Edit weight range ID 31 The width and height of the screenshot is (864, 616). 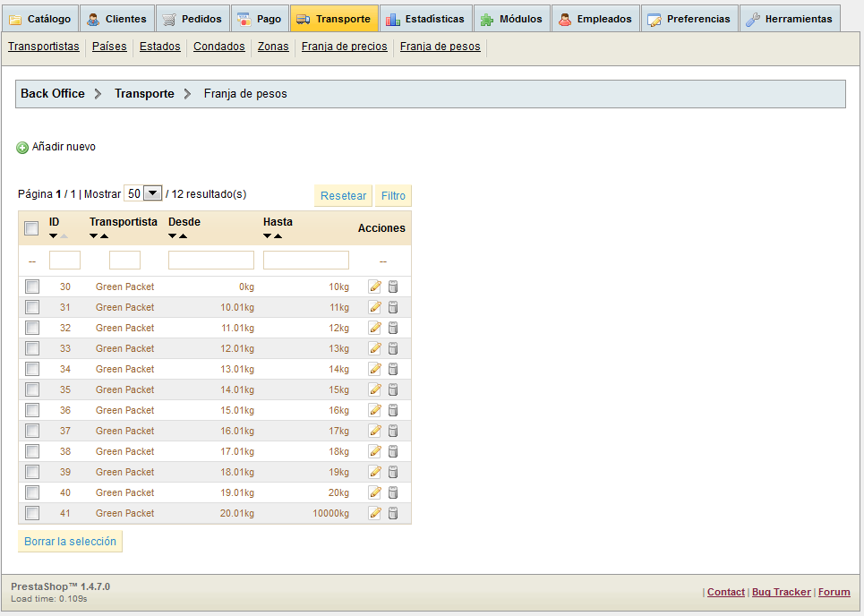coord(374,307)
